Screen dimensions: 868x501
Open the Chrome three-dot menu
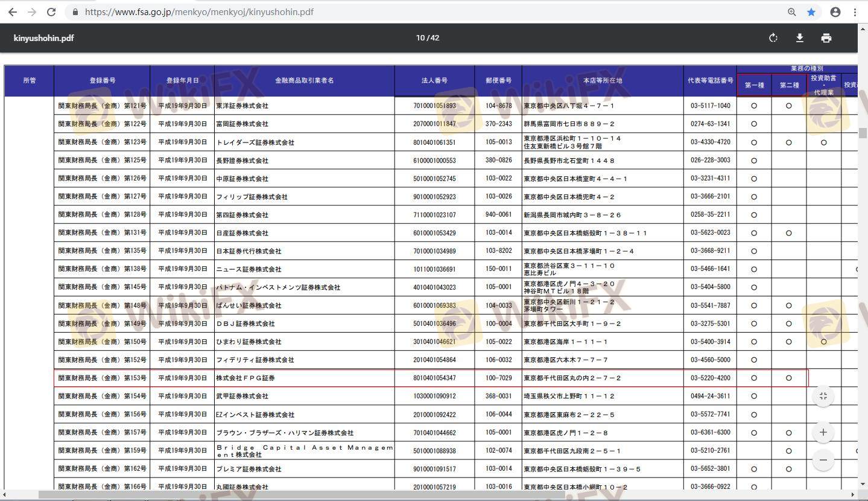point(855,12)
